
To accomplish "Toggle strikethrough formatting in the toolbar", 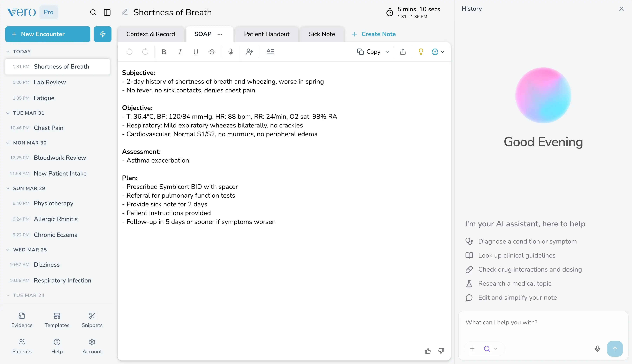I will pos(212,52).
